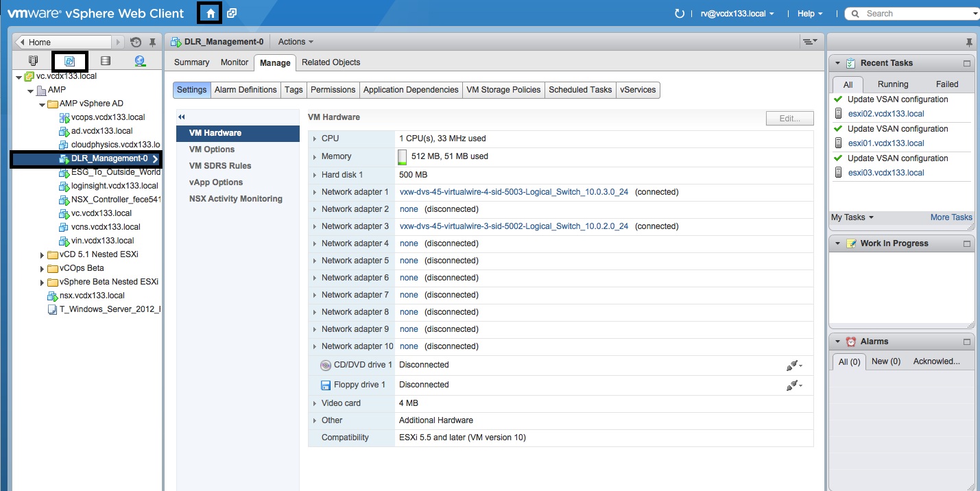Open esxi02.vcdx133.local task target link
Screen dimensions: 980x491
click(885, 114)
